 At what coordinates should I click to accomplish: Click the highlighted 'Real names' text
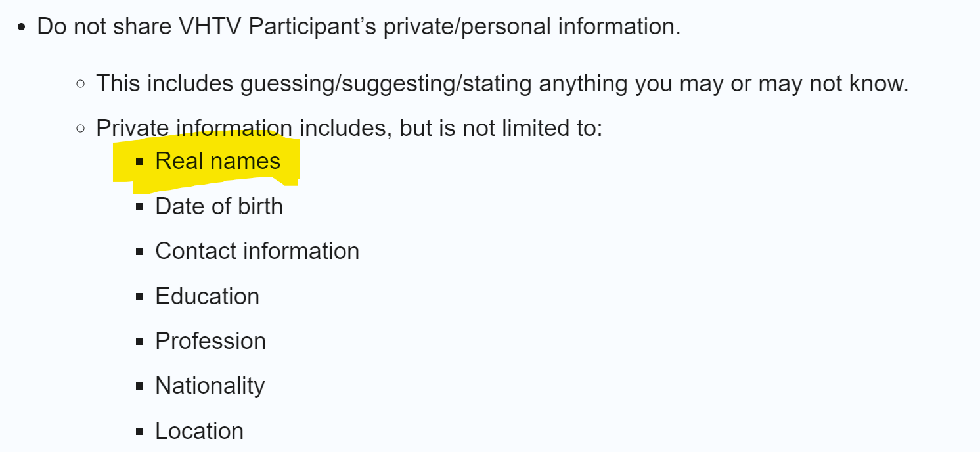click(217, 161)
